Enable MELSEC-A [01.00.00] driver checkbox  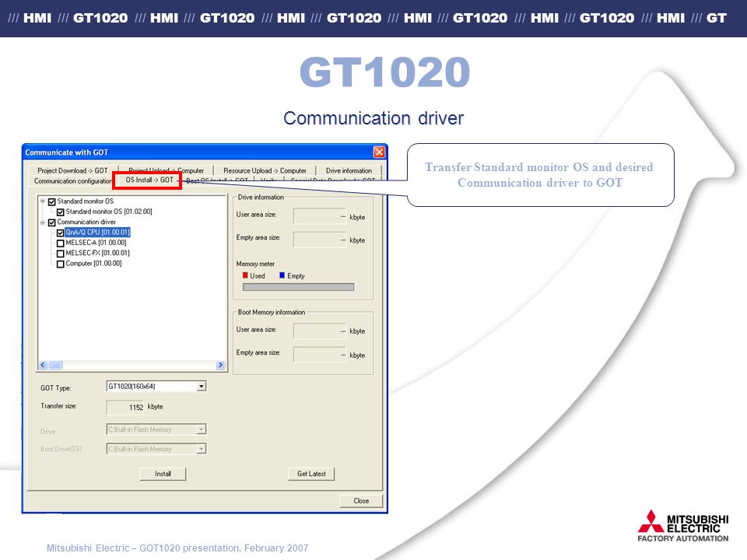(61, 243)
